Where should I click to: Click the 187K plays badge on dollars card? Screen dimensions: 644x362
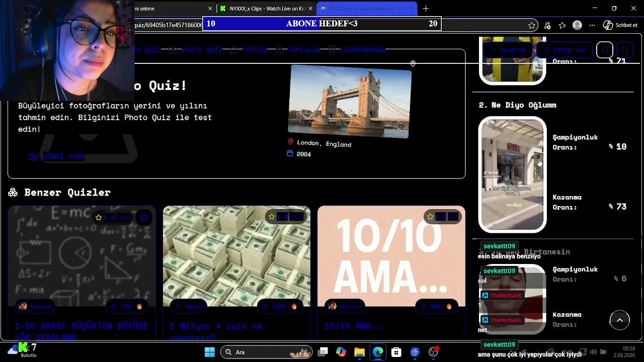pos(281,306)
